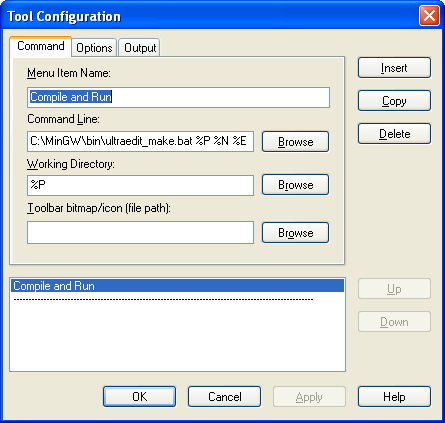Browse for the Working Directory folder

coord(295,185)
